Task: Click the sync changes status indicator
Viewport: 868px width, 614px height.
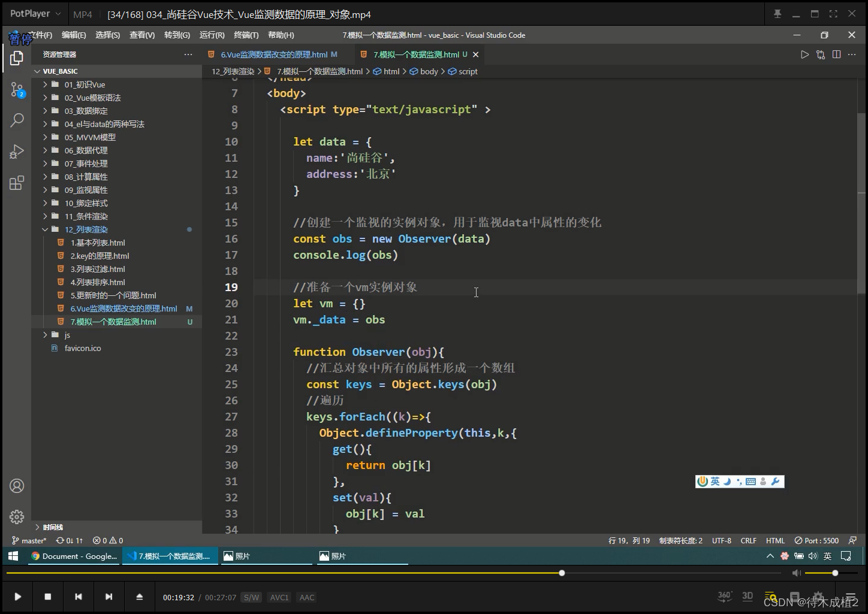Action: [x=70, y=540]
